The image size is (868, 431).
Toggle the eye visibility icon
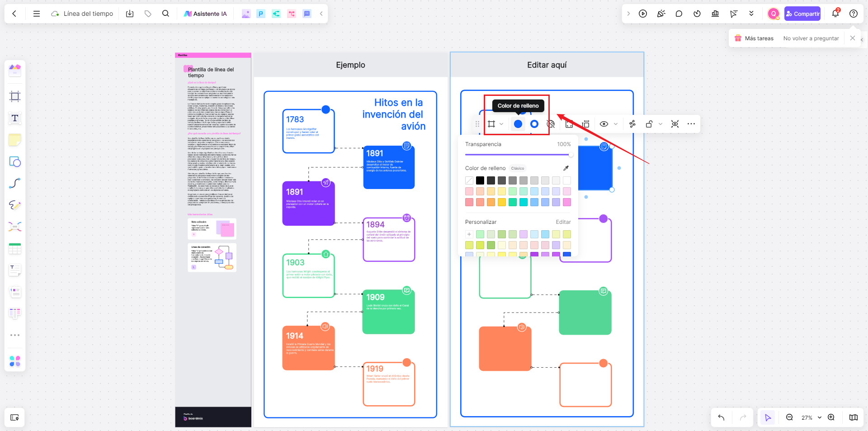click(604, 124)
